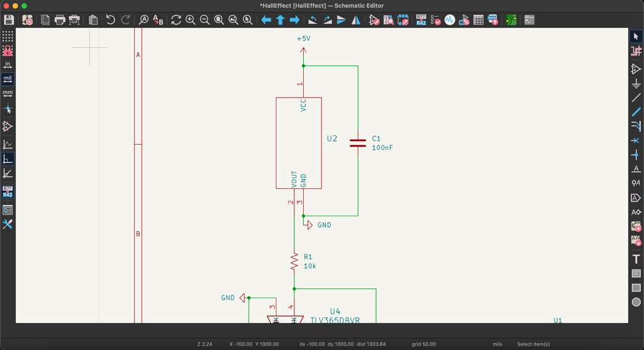Click the Zoom In magnifier icon
The width and height of the screenshot is (644, 350).
pos(191,20)
